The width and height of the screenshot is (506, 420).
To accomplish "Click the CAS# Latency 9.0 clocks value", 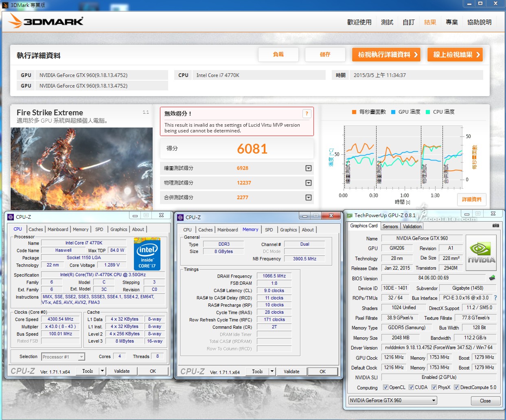I will pos(274,290).
